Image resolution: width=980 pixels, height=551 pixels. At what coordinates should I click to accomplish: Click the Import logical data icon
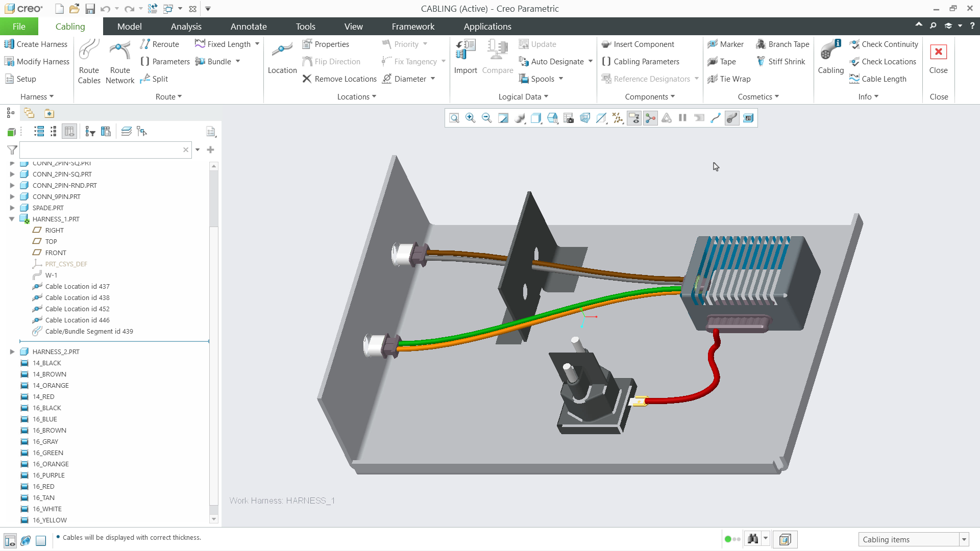[x=465, y=58]
